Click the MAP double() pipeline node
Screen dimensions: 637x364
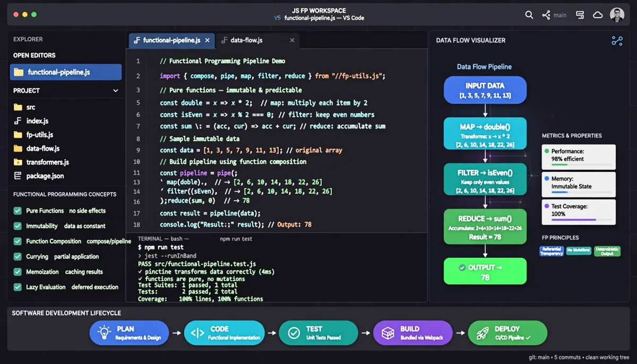point(485,134)
